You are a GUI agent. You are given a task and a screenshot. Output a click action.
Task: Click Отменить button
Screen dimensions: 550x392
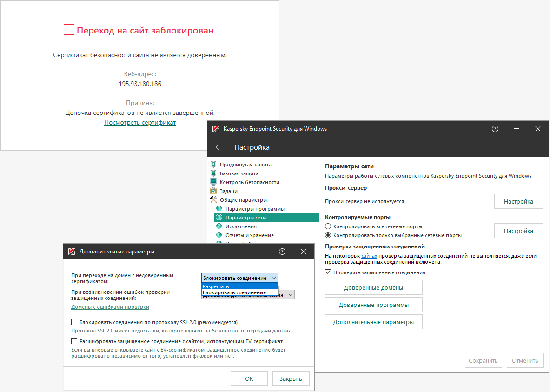[x=525, y=360]
